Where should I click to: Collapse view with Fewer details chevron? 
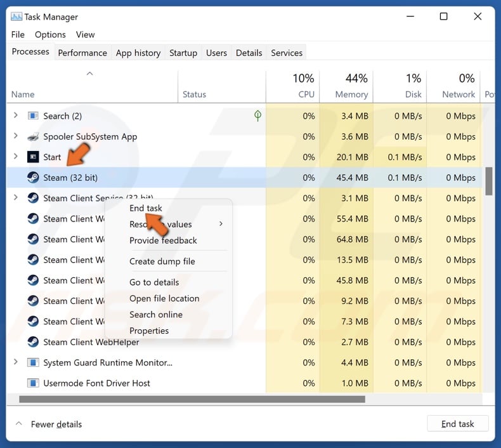point(19,424)
